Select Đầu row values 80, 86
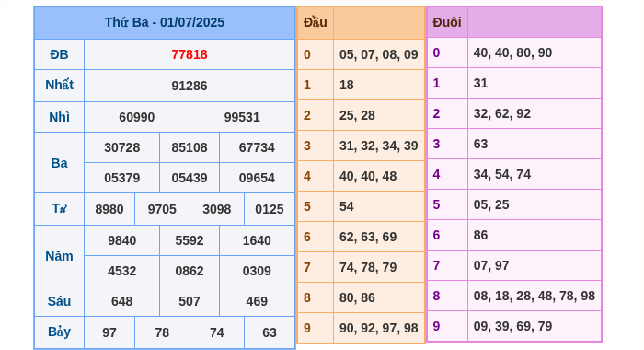The height and width of the screenshot is (350, 644). point(357,298)
